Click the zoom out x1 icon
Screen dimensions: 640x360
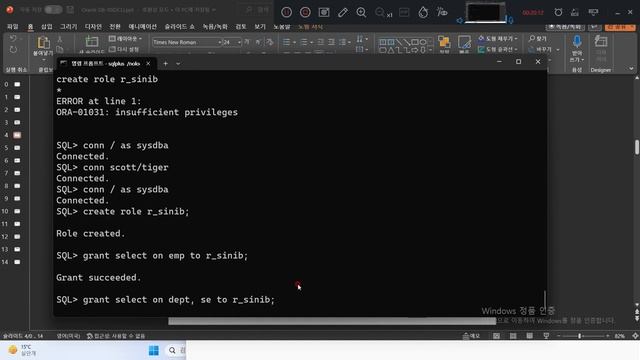point(383,13)
